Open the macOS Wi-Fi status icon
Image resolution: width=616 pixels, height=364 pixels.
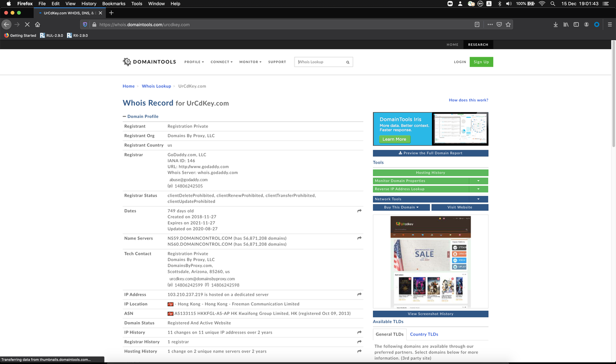click(x=542, y=3)
